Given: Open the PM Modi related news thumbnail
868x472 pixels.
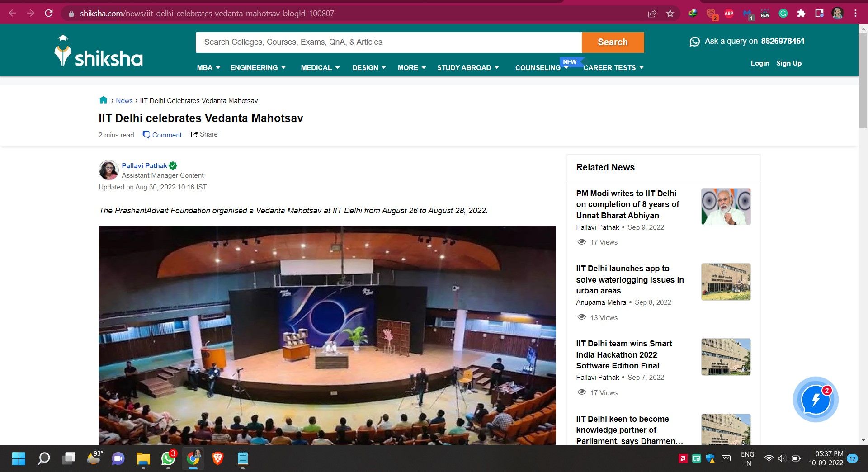Looking at the screenshot, I should (726, 207).
